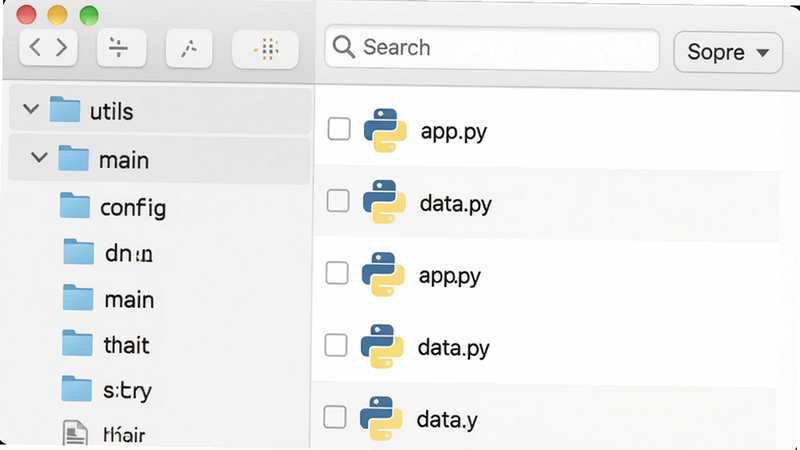
Task: Click the green window zoom button
Action: (x=89, y=15)
